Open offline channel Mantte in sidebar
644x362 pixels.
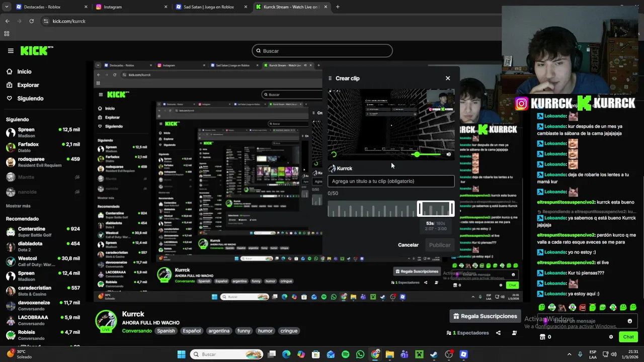coord(43,177)
